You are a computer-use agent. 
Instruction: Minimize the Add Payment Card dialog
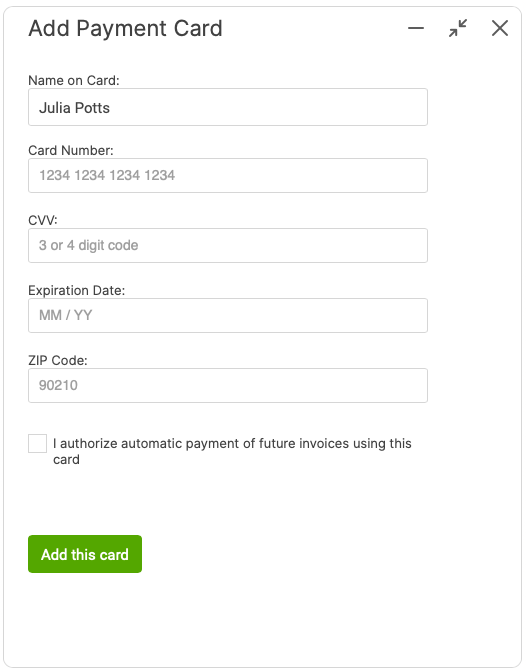pos(415,28)
